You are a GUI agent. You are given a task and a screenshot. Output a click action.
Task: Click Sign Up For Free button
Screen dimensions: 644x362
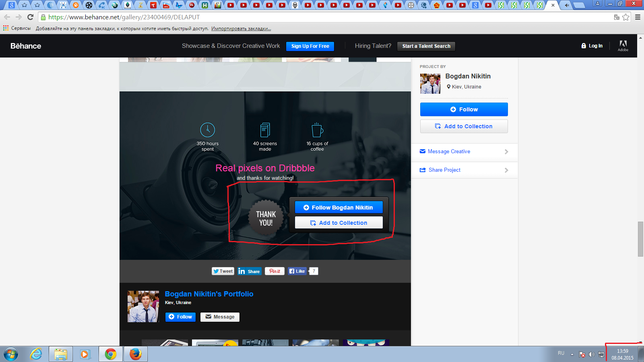[x=310, y=46]
